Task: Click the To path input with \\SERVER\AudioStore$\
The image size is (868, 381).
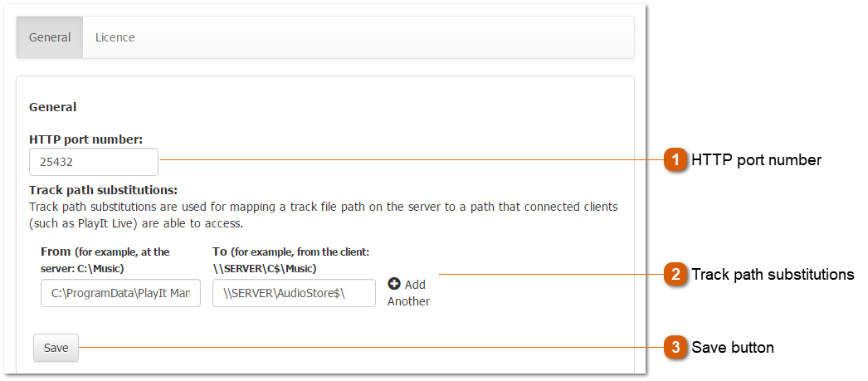Action: [294, 293]
